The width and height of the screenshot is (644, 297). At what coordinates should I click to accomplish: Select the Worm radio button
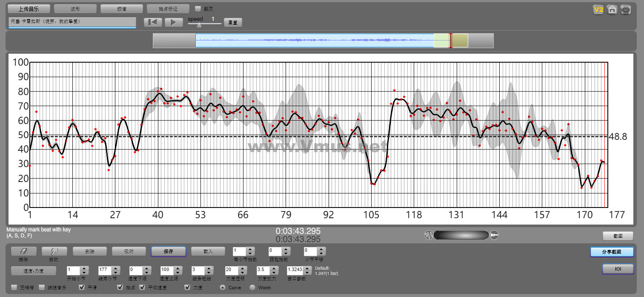point(252,288)
